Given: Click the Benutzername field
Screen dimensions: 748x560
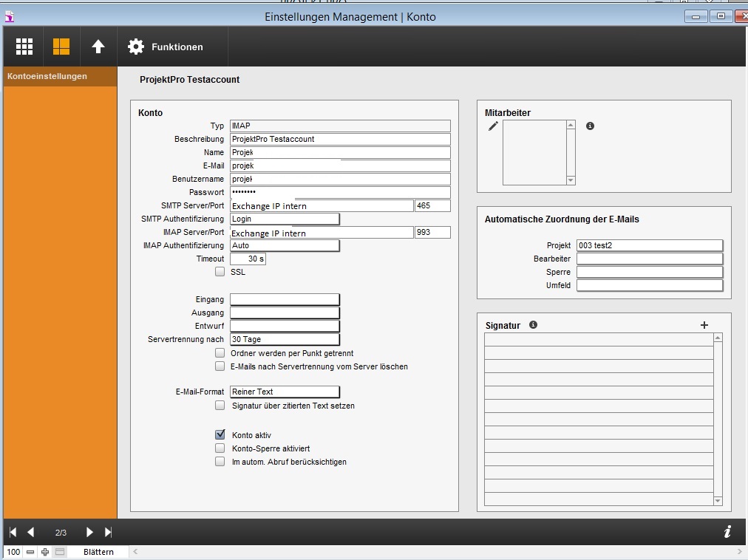Looking at the screenshot, I should (x=340, y=180).
